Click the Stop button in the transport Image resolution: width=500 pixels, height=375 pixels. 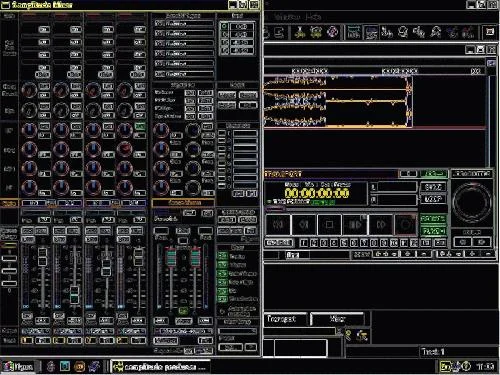pos(329,225)
